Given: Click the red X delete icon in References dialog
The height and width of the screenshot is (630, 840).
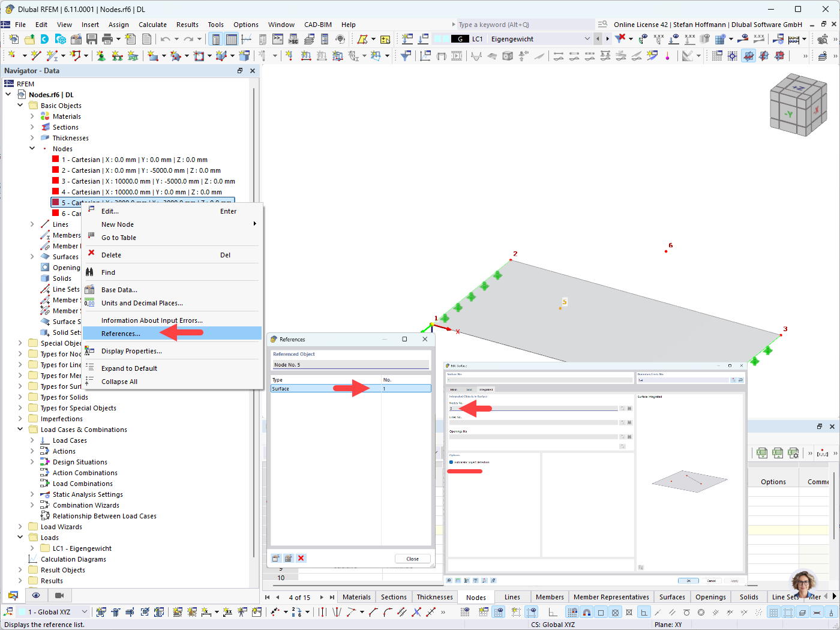Looking at the screenshot, I should [x=301, y=558].
